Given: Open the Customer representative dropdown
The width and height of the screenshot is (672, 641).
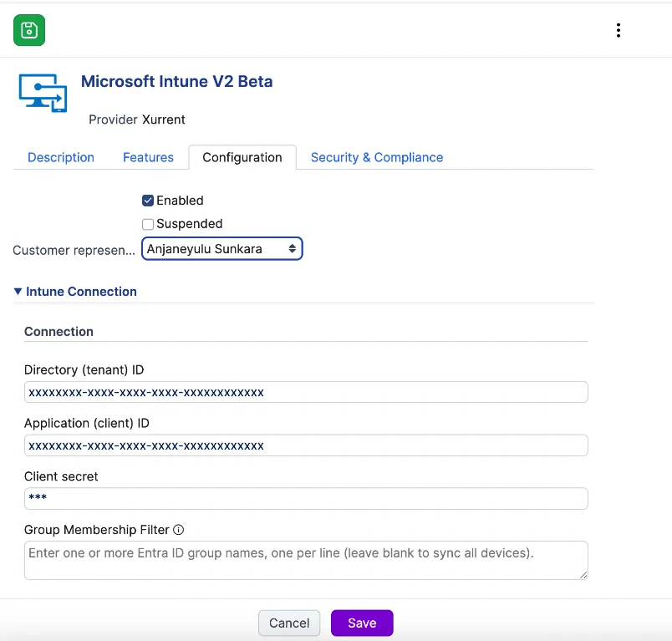Looking at the screenshot, I should coord(222,249).
